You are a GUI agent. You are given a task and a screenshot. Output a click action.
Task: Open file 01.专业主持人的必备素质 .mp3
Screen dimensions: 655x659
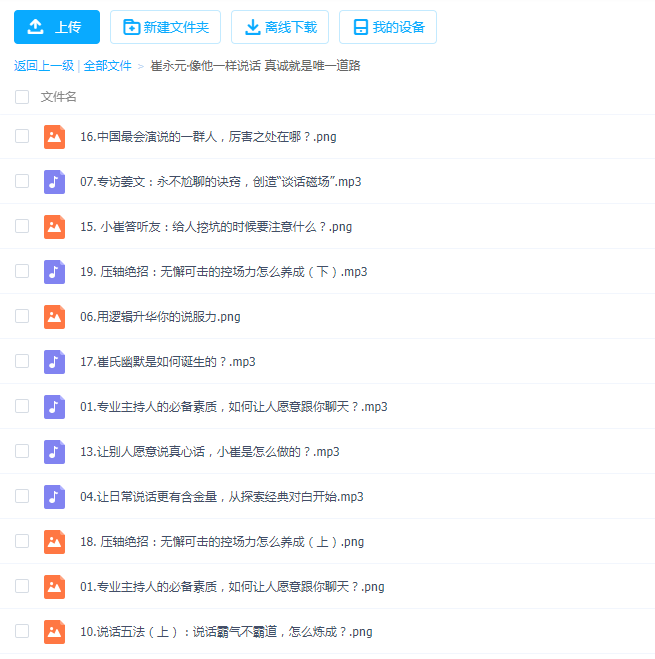click(234, 407)
